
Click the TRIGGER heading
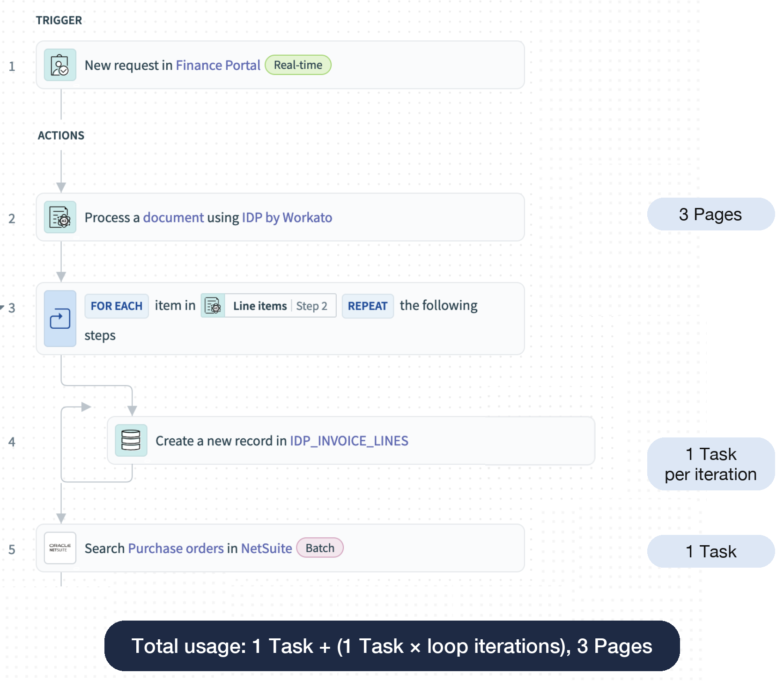click(x=59, y=20)
